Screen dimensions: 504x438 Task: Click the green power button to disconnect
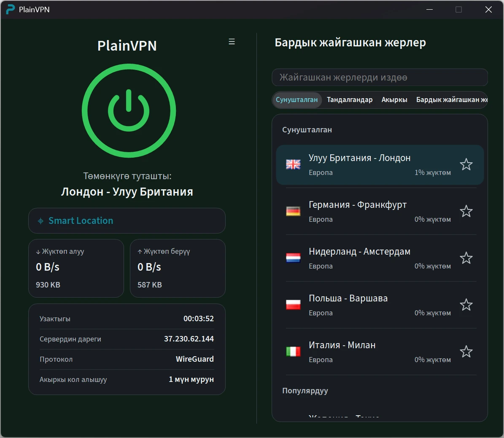(129, 110)
